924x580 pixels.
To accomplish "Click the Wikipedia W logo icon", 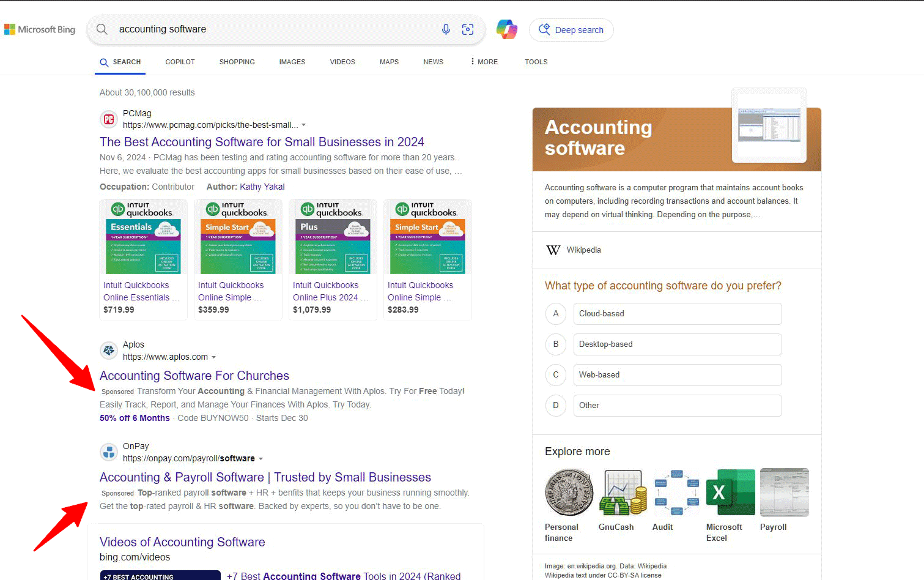I will click(x=553, y=250).
